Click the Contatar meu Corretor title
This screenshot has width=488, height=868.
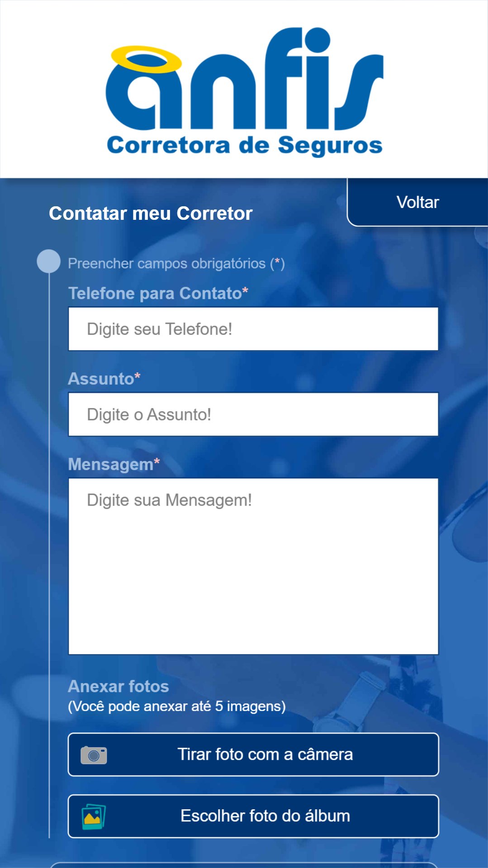pos(151,213)
